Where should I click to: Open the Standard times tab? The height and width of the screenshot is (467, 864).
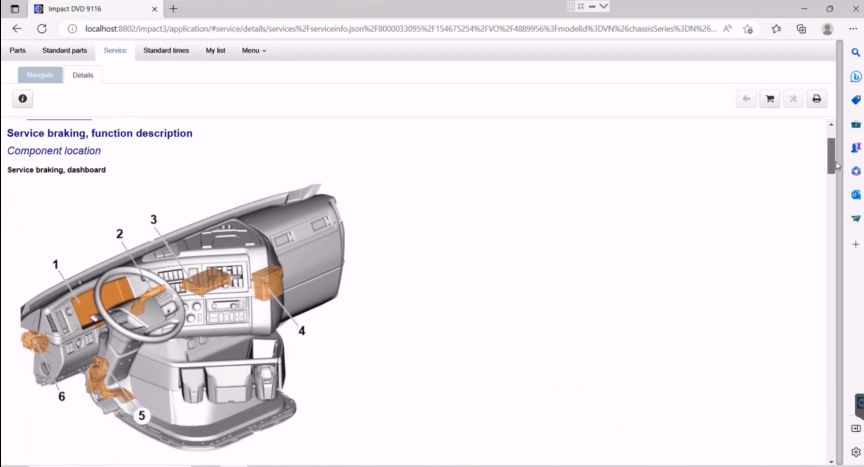tap(166, 50)
